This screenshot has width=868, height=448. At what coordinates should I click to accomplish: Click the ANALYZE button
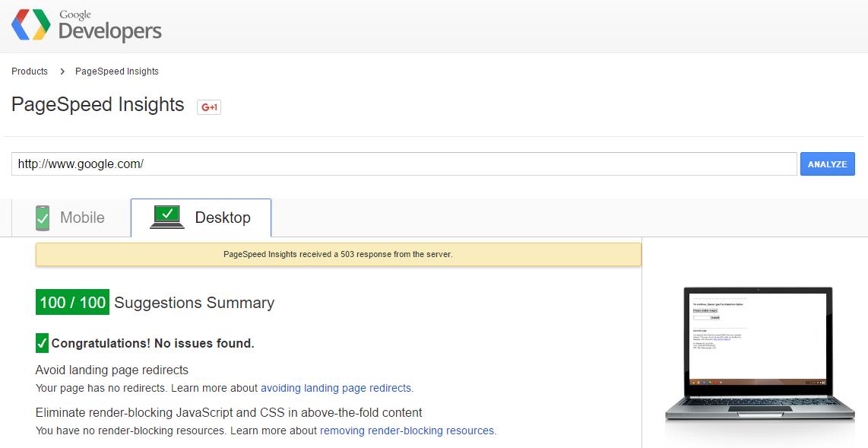tap(827, 164)
